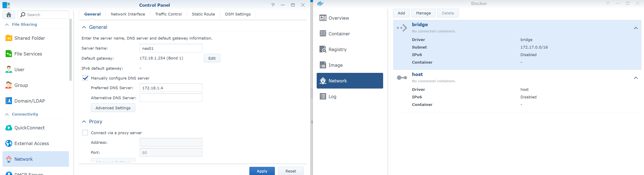This screenshot has width=644, height=175.
Task: Click the Alternative DNS Server field
Action: pyautogui.click(x=171, y=98)
